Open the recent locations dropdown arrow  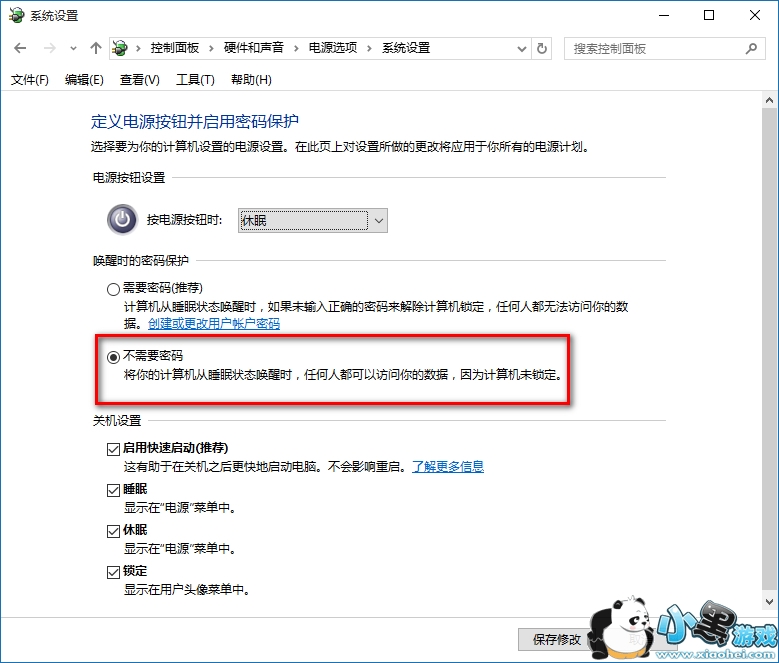pos(74,49)
